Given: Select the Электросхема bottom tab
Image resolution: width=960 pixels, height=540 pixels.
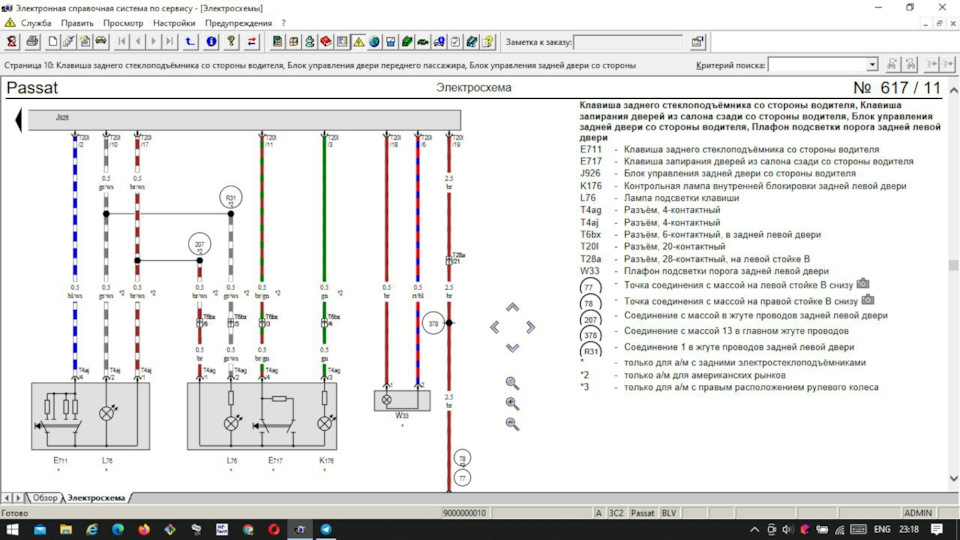Looking at the screenshot, I should click(x=96, y=498).
